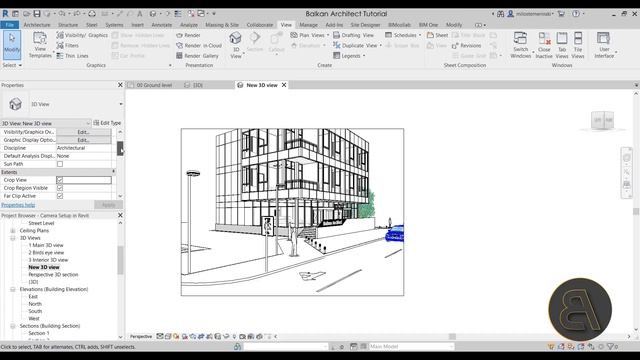Click Tile Views
The height and width of the screenshot is (360, 640).
pos(578,45)
